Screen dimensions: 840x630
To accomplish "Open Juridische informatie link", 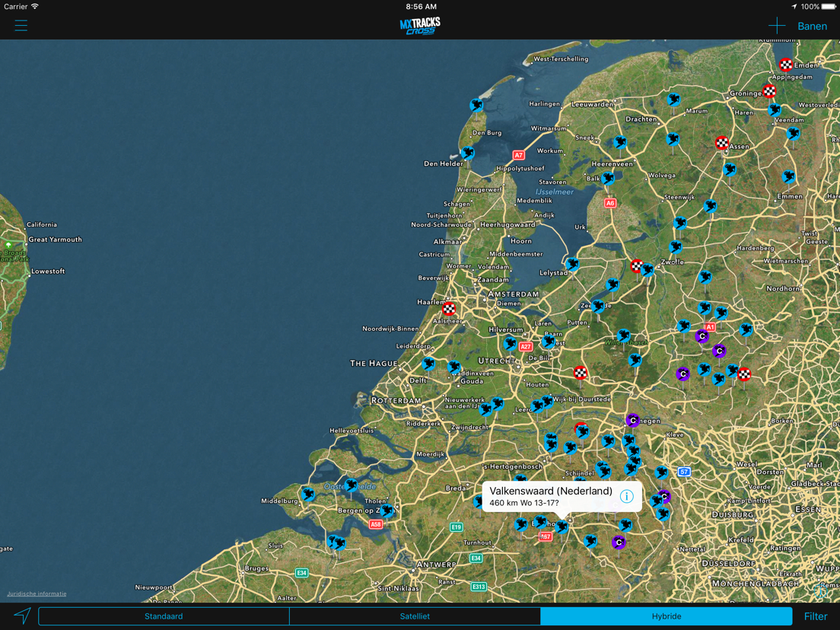I will (x=37, y=593).
